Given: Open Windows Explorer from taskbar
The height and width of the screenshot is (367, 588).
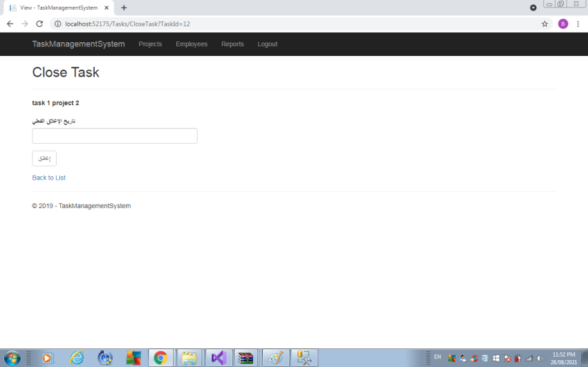Looking at the screenshot, I should 189,358.
